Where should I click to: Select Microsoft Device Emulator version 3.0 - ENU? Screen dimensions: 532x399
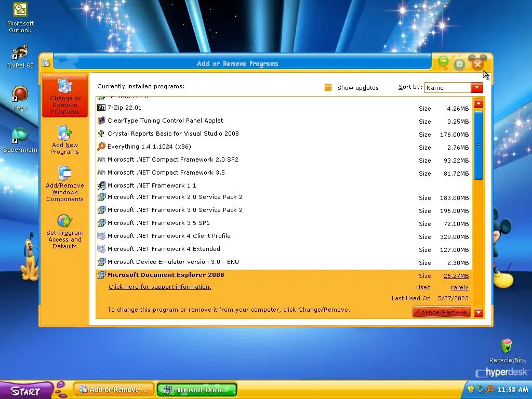pyautogui.click(x=284, y=262)
